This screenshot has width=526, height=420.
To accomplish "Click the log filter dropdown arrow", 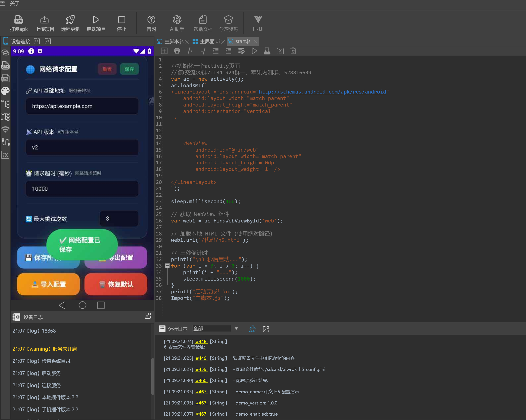I will pyautogui.click(x=236, y=329).
